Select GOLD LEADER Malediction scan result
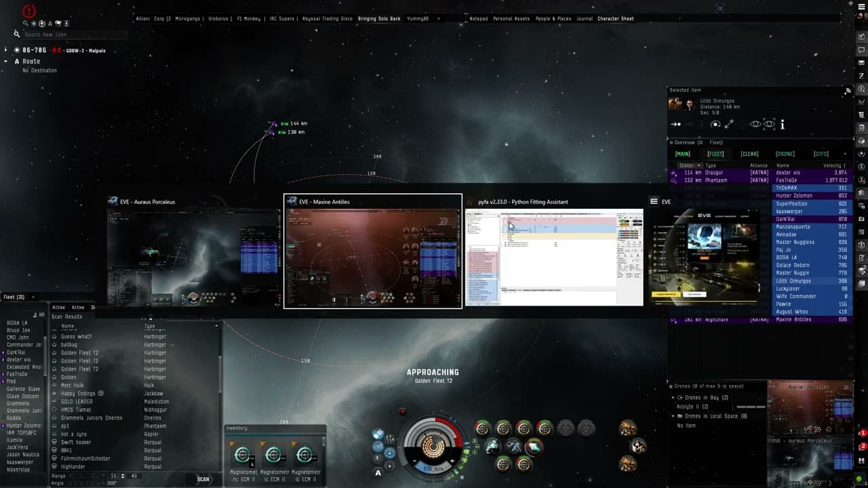The height and width of the screenshot is (488, 868). coord(136,402)
